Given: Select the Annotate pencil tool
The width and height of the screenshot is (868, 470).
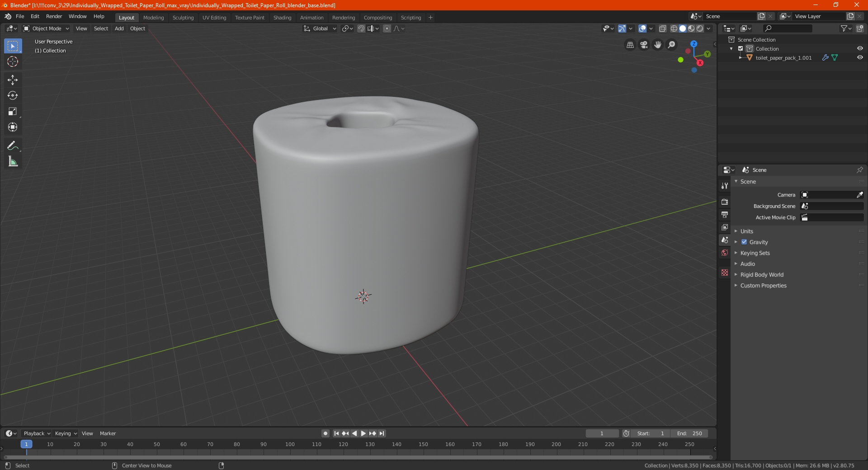Looking at the screenshot, I should pyautogui.click(x=13, y=146).
